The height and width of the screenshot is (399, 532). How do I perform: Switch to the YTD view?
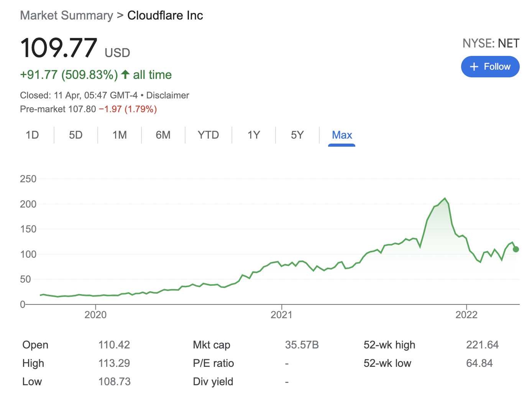pyautogui.click(x=208, y=135)
